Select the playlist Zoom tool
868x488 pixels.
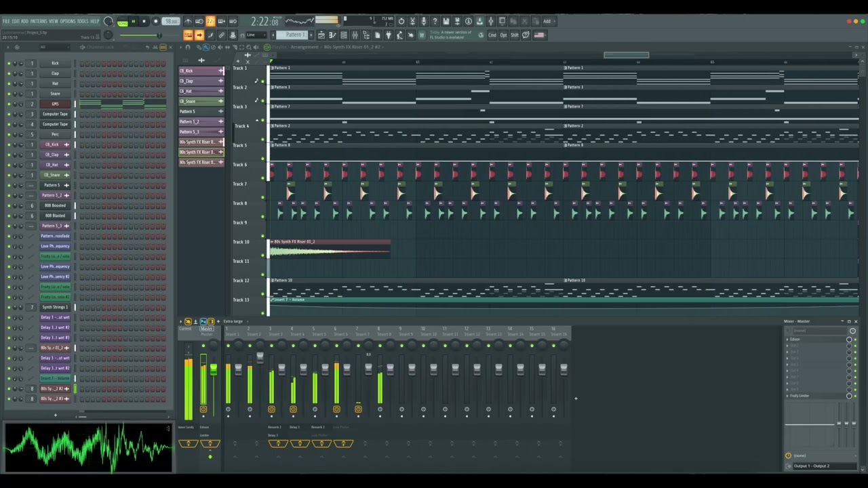[x=248, y=47]
